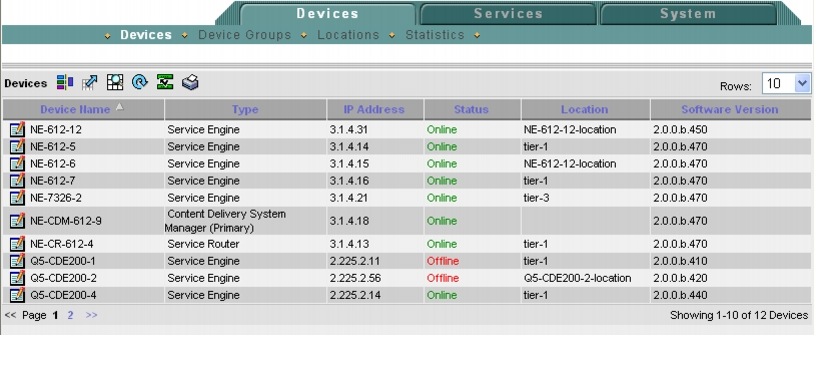840x366 pixels.
Task: Click the device name Q5-CDE200-4
Action: pyautogui.click(x=63, y=295)
